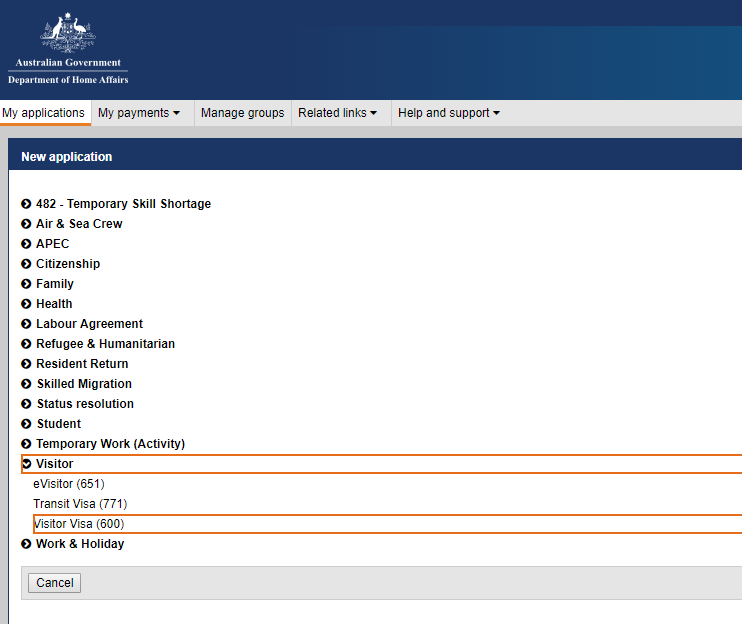Choose the eVisitor (651) application link
This screenshot has width=742, height=624.
click(x=69, y=484)
